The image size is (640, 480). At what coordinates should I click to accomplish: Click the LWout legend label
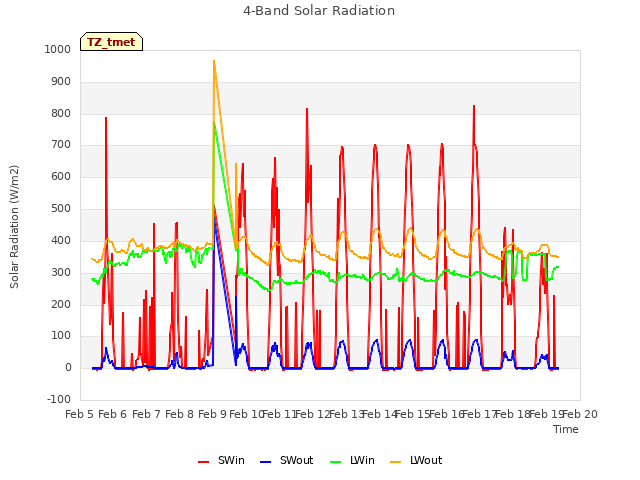[x=426, y=460]
